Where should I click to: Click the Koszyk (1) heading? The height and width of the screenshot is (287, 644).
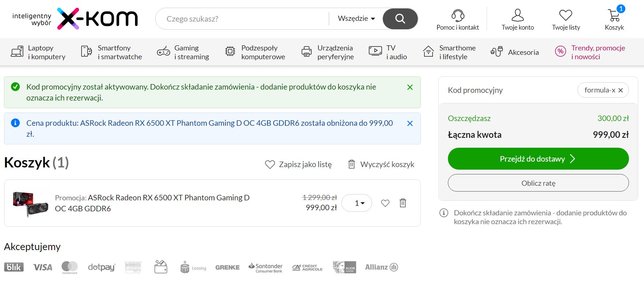(36, 163)
